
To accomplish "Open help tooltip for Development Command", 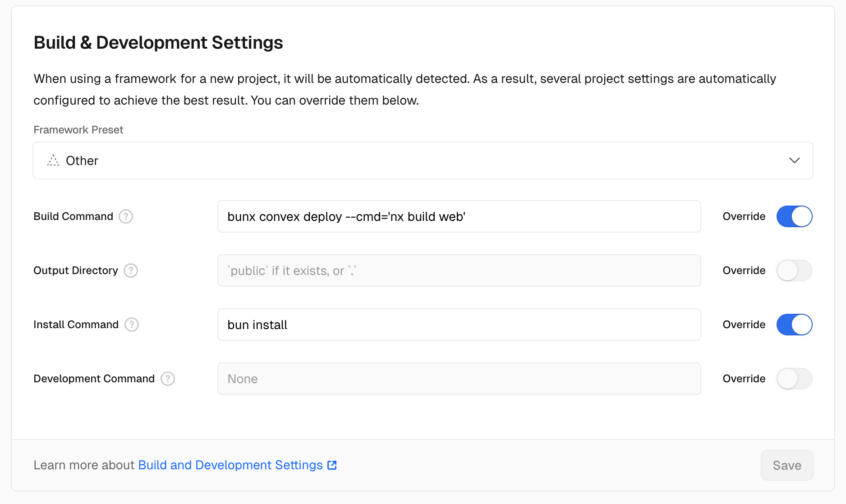I will point(168,379).
